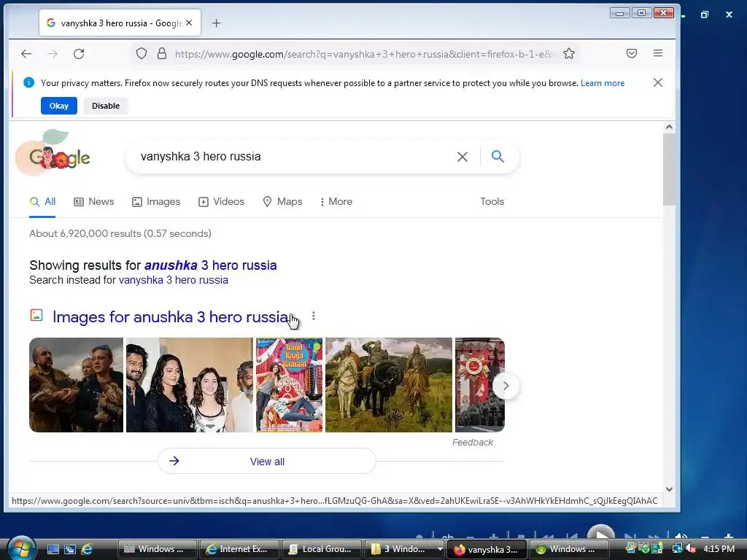Image resolution: width=747 pixels, height=560 pixels.
Task: Open the Pocket save icon
Action: [x=632, y=53]
